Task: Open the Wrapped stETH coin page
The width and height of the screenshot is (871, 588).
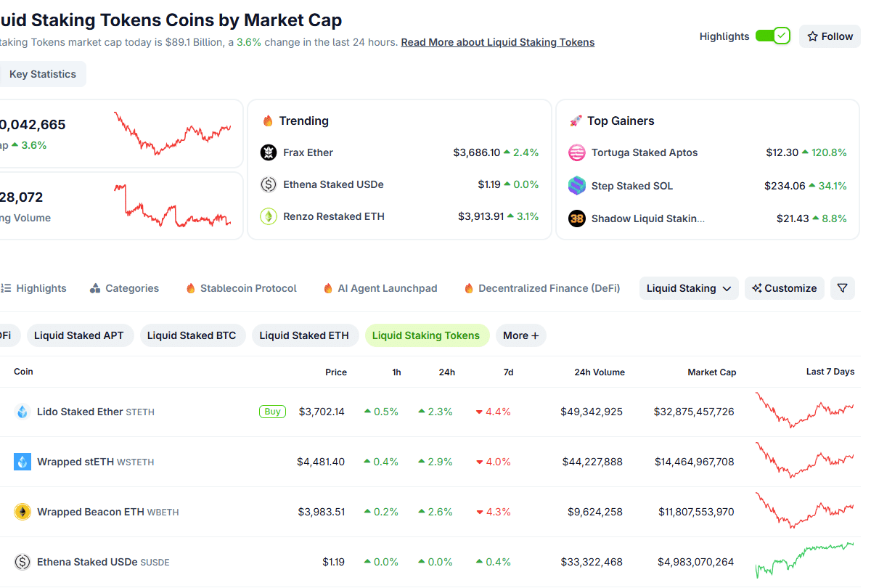Action: 96,462
